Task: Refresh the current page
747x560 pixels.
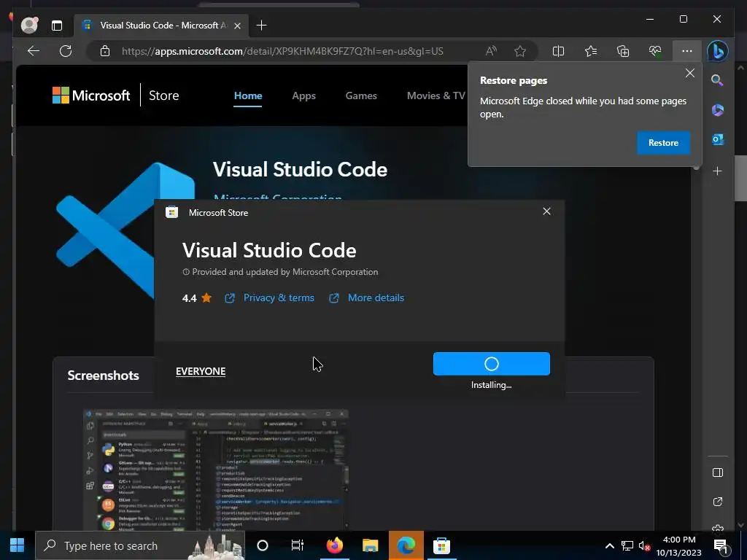Action: point(66,51)
